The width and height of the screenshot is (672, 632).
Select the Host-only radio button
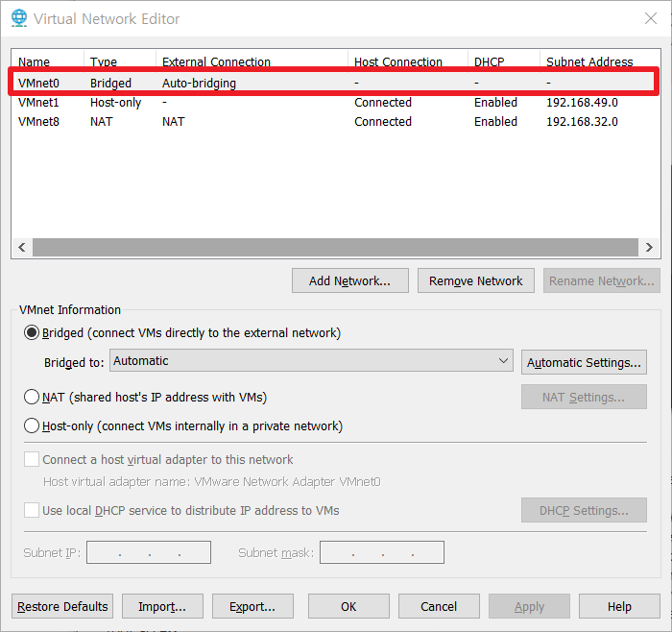[x=32, y=426]
